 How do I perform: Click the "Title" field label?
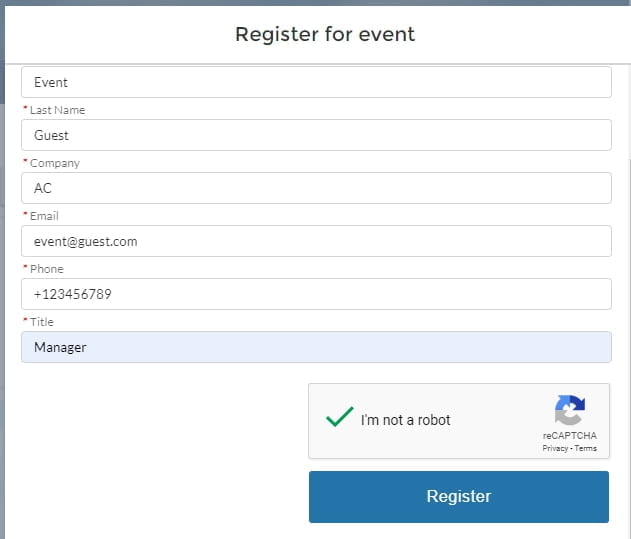pos(41,322)
